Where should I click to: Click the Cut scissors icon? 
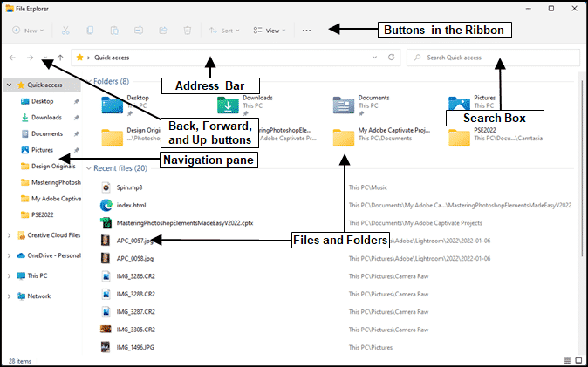coord(65,31)
